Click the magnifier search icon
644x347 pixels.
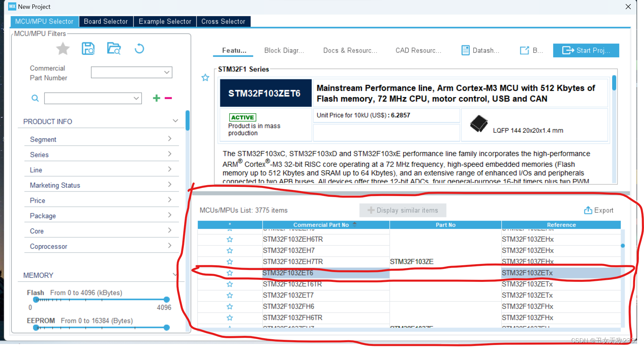tap(35, 98)
